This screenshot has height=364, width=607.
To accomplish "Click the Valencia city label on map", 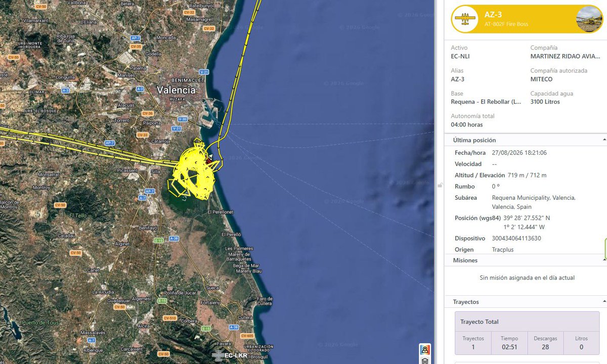I will (x=176, y=90).
